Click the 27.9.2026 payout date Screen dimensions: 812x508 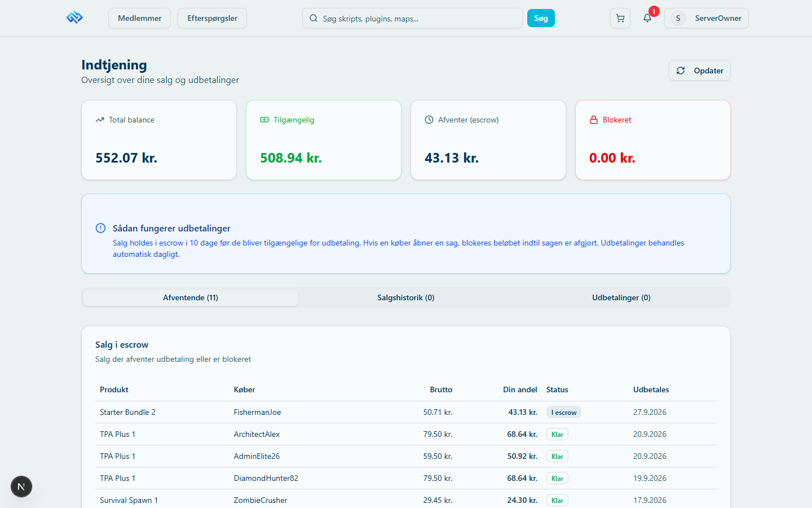click(650, 412)
